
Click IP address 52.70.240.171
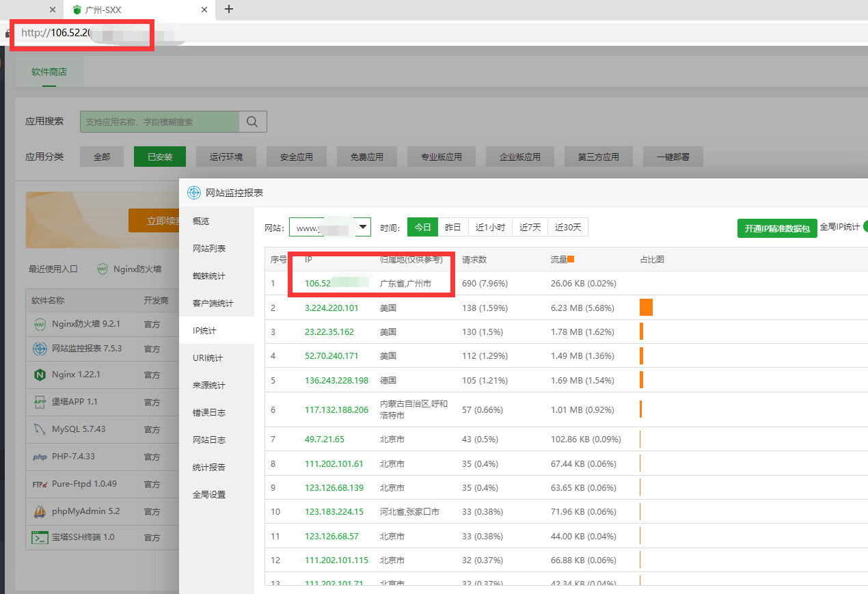coord(331,355)
